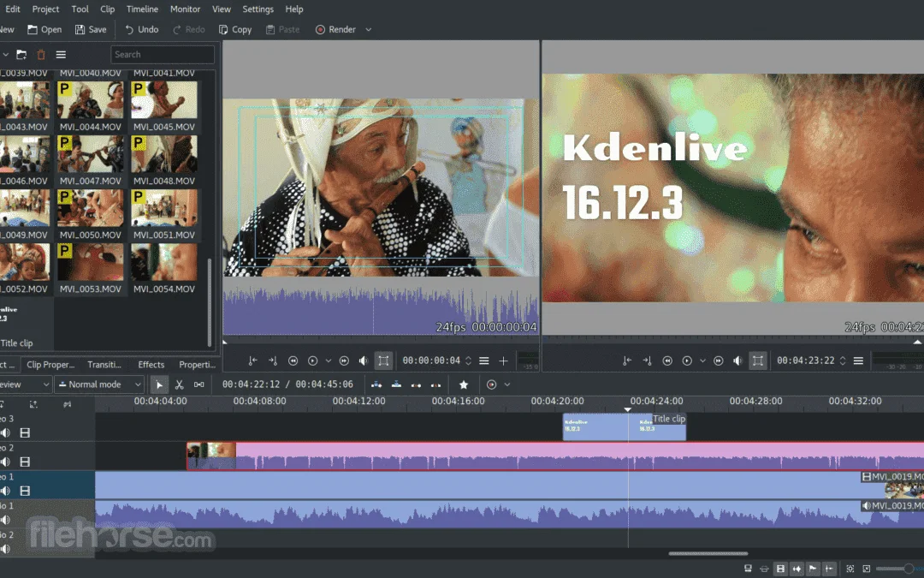Toggle clip monitor volume icon
924x578 pixels.
[x=364, y=361]
